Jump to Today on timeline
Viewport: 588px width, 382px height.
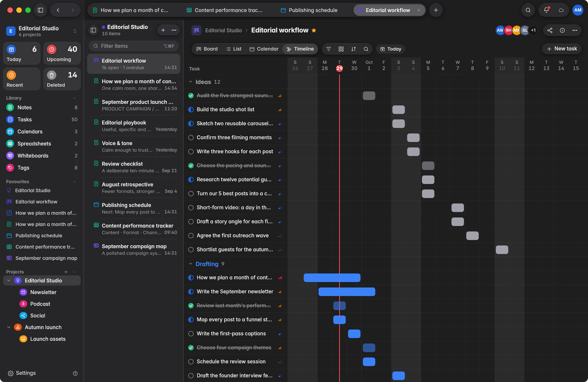391,49
